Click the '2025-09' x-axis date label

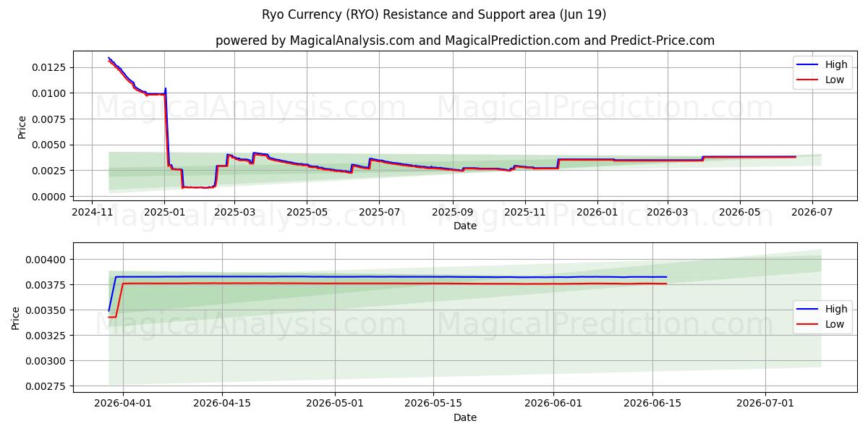click(453, 213)
